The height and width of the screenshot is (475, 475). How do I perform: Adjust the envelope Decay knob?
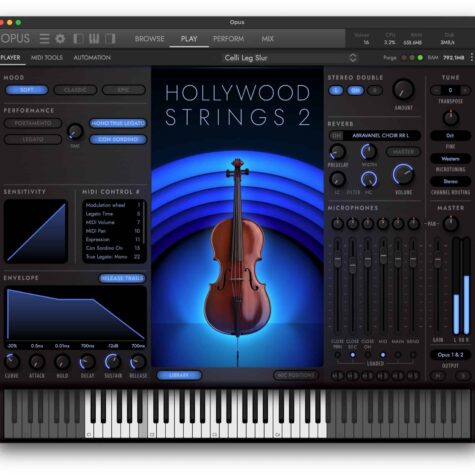[x=87, y=362]
